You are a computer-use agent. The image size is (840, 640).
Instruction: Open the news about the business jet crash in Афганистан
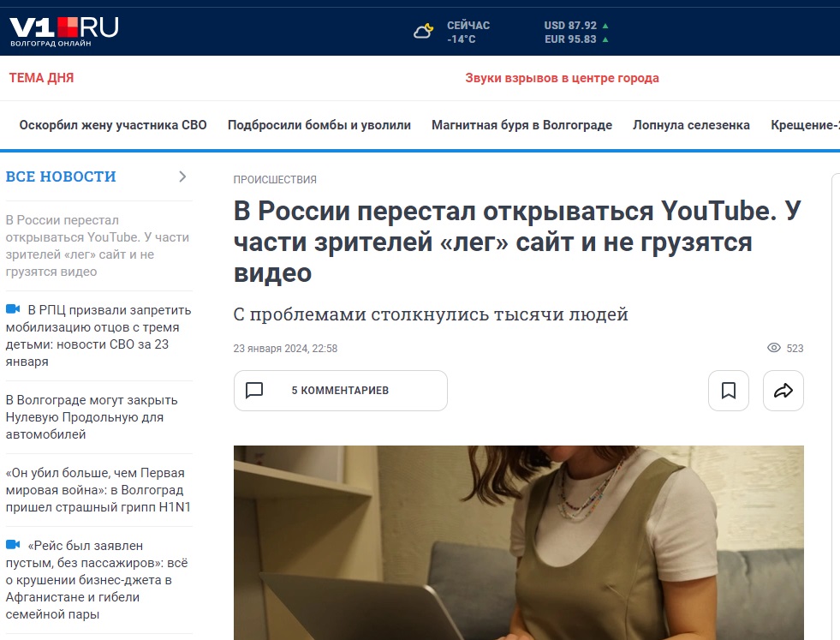(97, 580)
